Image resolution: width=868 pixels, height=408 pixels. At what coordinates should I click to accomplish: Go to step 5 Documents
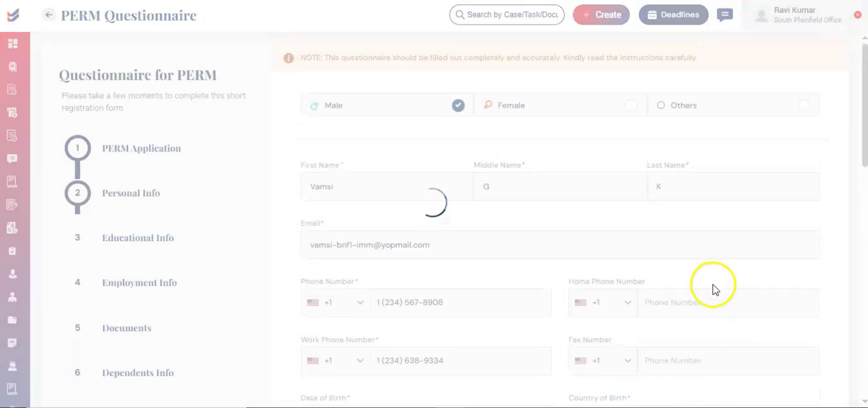[127, 328]
